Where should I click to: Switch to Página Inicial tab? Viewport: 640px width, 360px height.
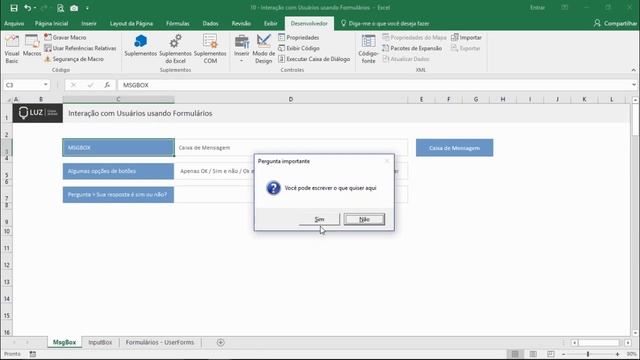[x=51, y=24]
